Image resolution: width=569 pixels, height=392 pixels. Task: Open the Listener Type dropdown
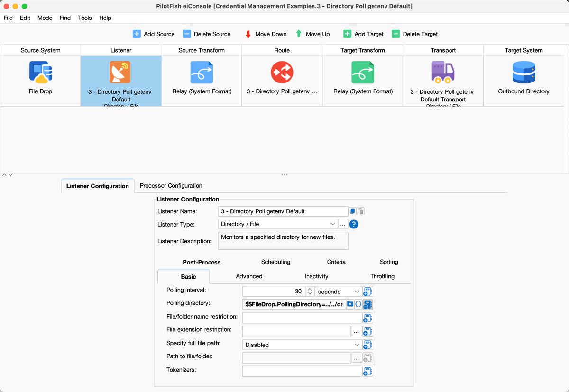click(x=278, y=224)
